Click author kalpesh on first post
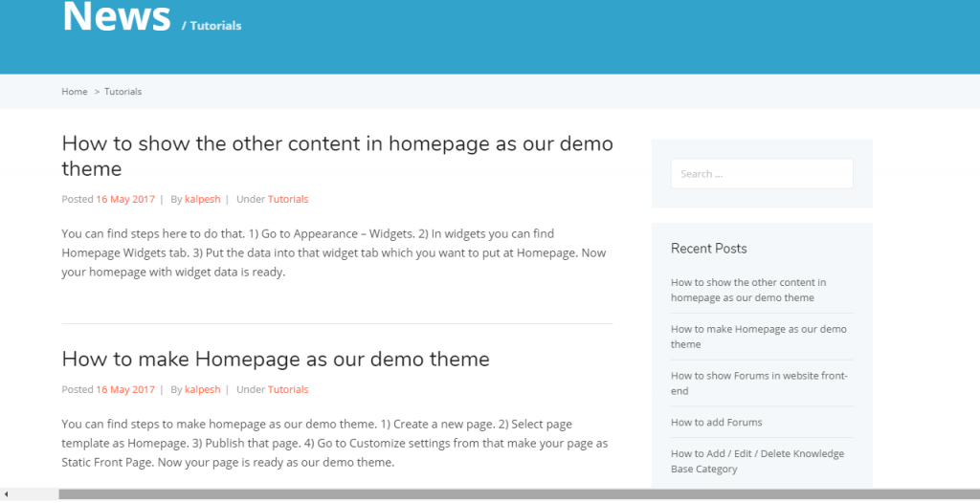Screen dimensions: 980x503 click(x=203, y=199)
